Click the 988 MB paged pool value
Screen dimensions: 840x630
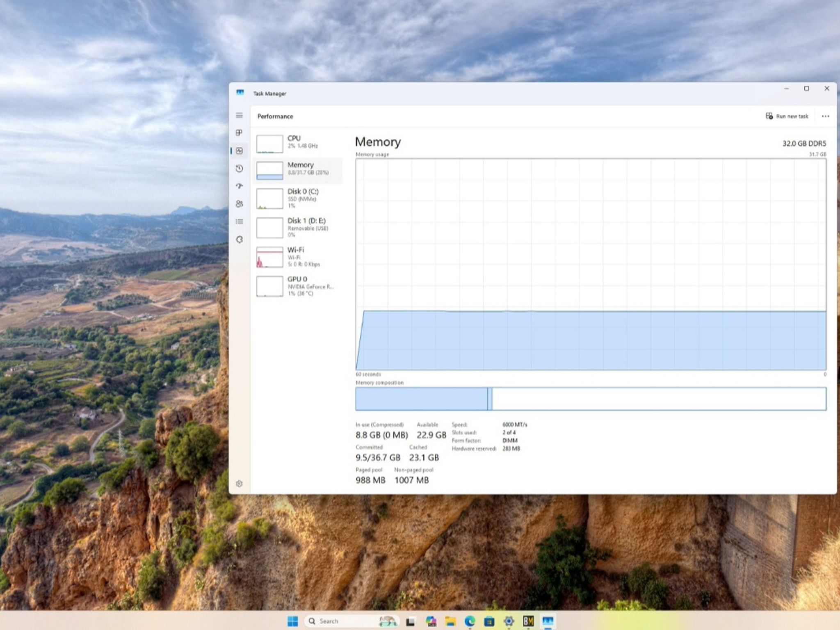click(370, 480)
